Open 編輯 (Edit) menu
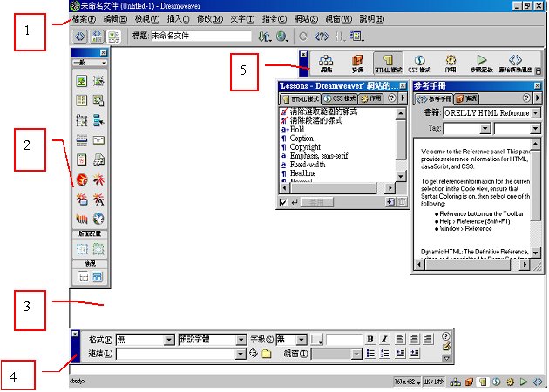 click(x=116, y=19)
